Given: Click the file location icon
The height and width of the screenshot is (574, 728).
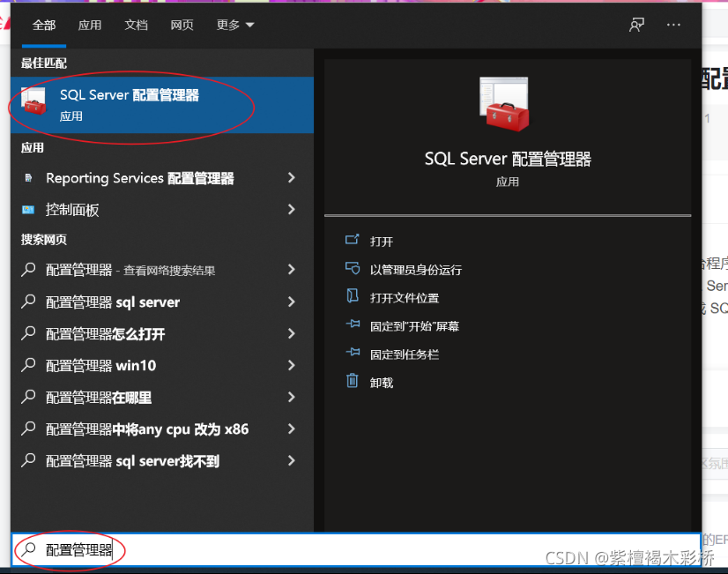Looking at the screenshot, I should pyautogui.click(x=353, y=296).
